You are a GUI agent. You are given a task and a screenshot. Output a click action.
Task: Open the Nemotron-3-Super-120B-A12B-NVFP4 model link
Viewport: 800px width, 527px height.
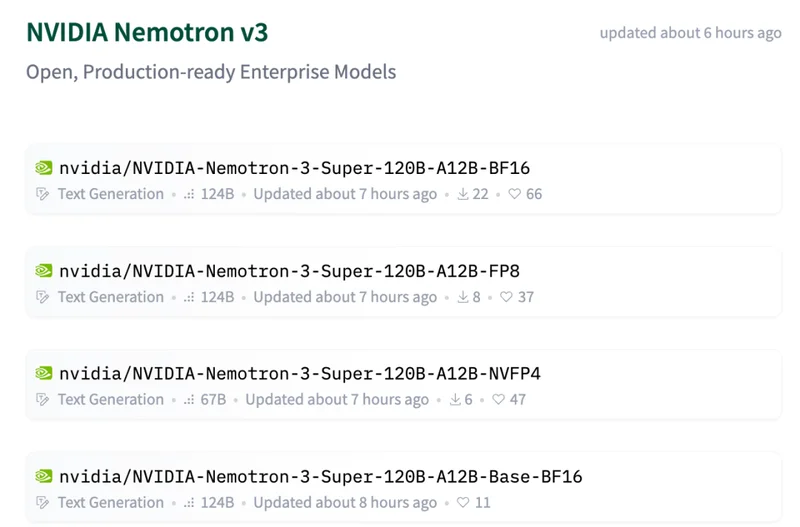click(x=299, y=374)
